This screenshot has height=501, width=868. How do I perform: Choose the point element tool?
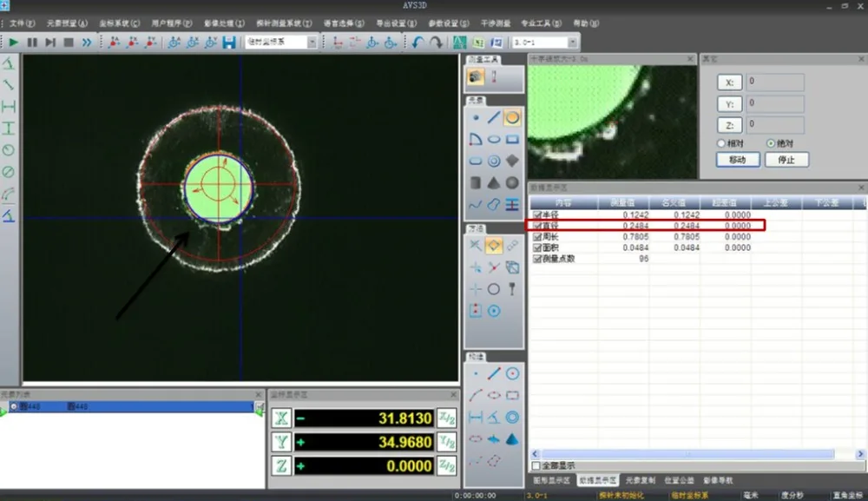[x=476, y=117]
